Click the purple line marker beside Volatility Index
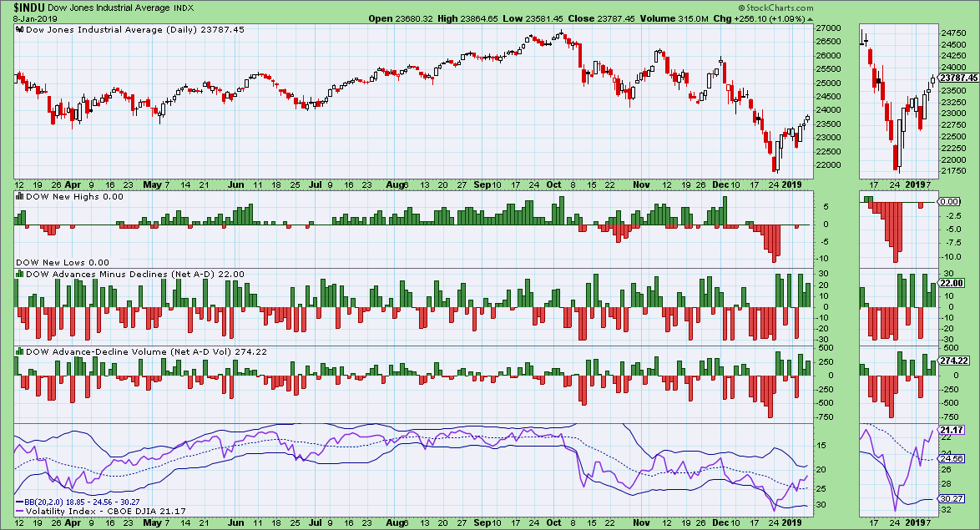 19,512
